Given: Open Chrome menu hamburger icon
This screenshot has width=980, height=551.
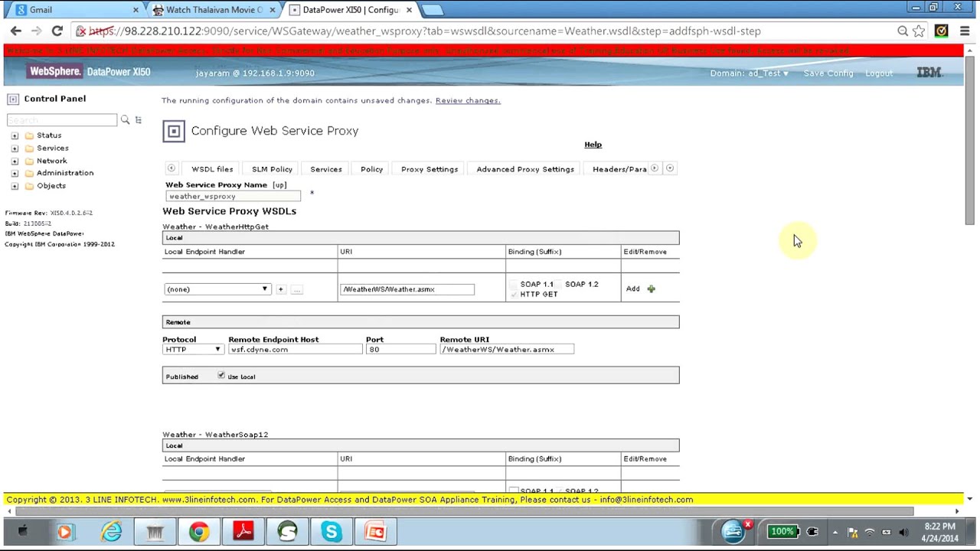Looking at the screenshot, I should 964,31.
